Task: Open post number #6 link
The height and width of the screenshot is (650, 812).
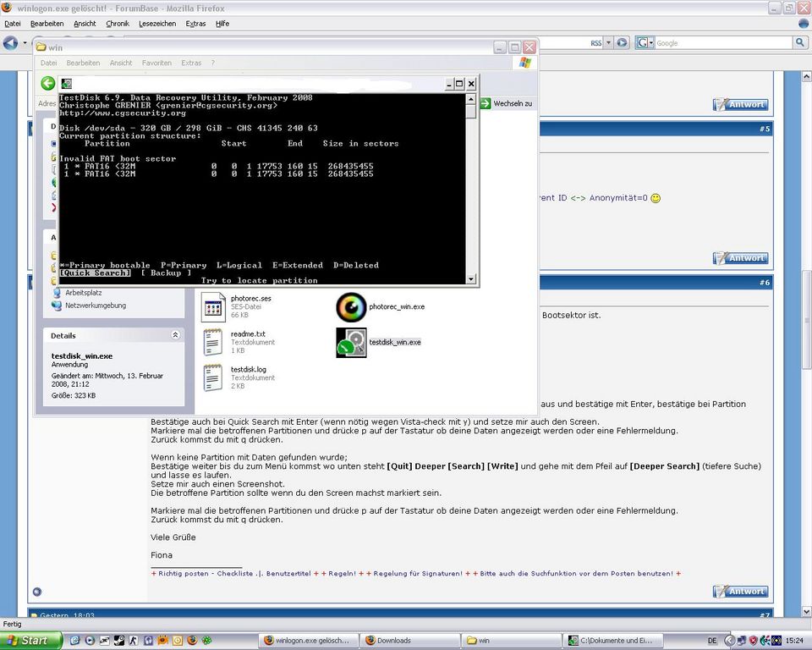Action: (x=765, y=283)
